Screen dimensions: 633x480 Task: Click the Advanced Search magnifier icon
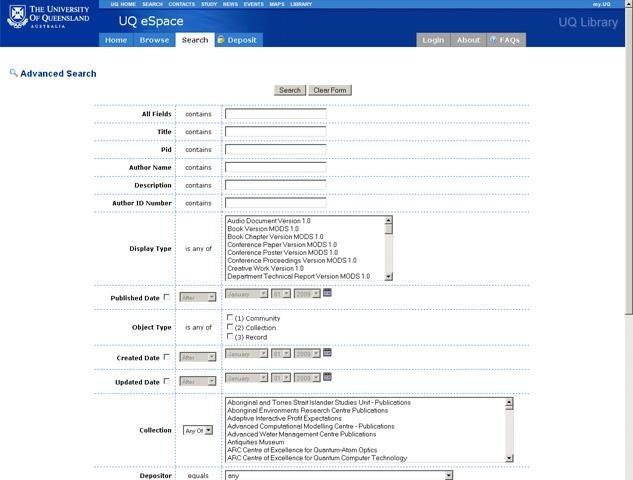(14, 73)
